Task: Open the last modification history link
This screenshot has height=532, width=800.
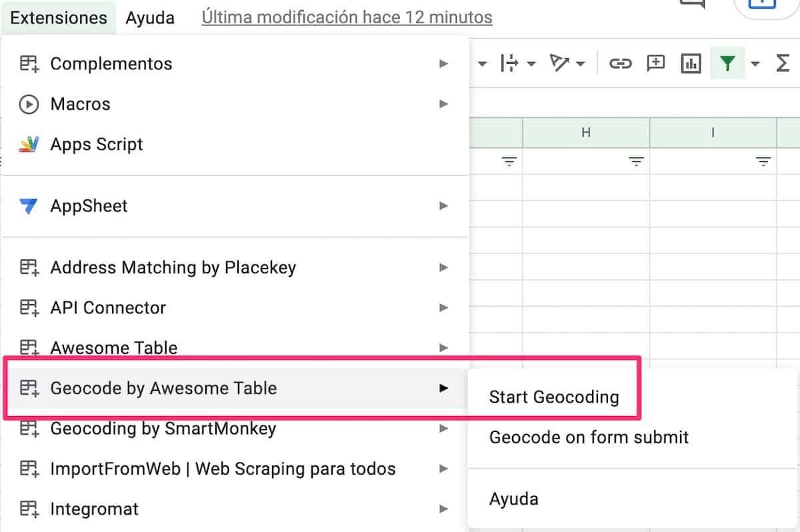Action: (x=345, y=17)
